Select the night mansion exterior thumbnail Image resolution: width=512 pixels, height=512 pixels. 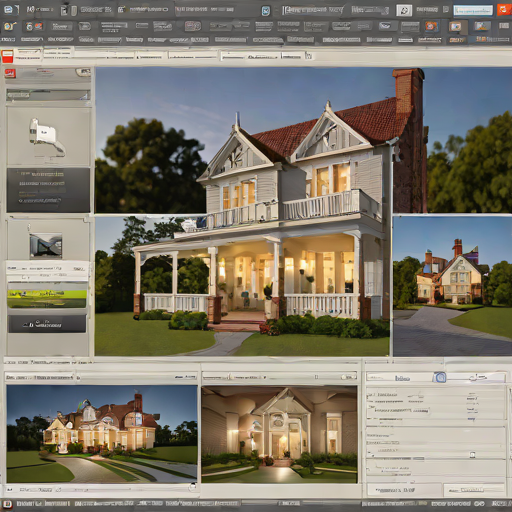pos(102,434)
